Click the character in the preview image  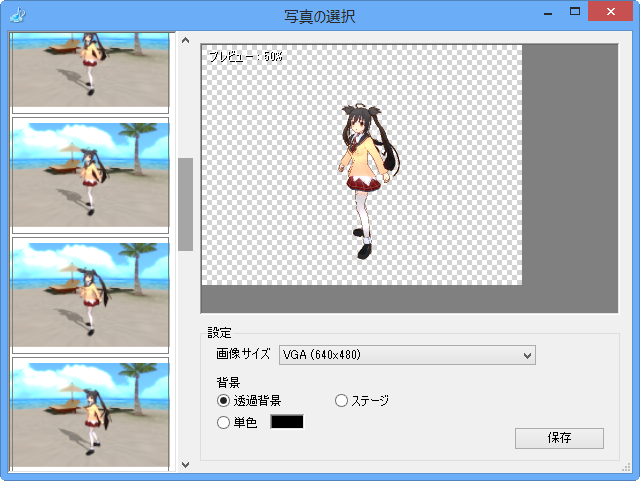tap(369, 181)
